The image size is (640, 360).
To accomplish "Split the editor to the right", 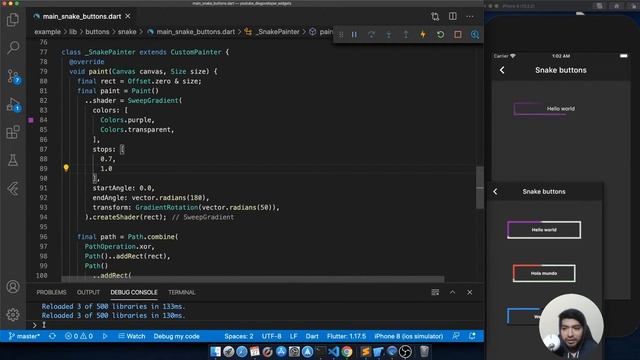I will pos(453,16).
